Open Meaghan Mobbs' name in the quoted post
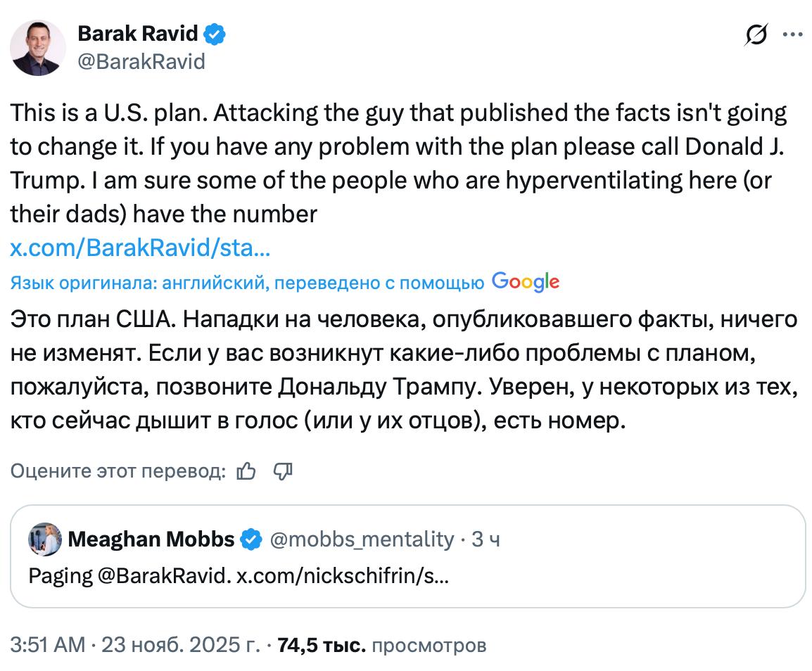This screenshot has width=812, height=671. click(x=151, y=539)
